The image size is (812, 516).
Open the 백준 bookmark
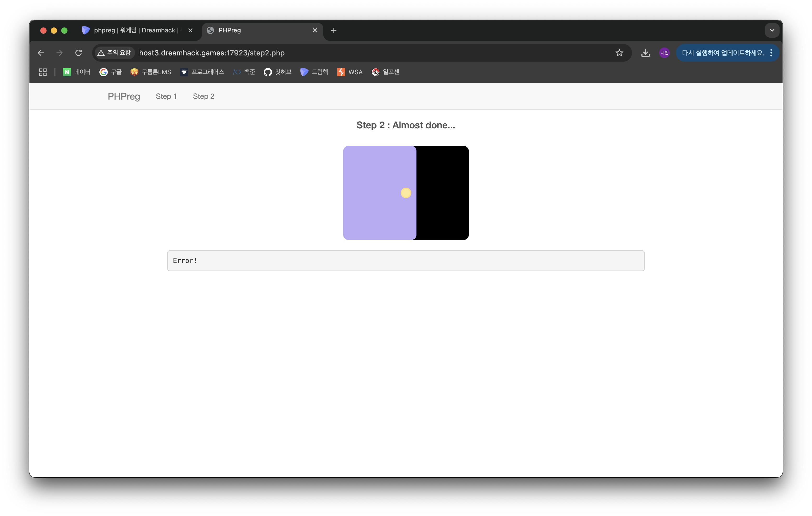pos(244,72)
